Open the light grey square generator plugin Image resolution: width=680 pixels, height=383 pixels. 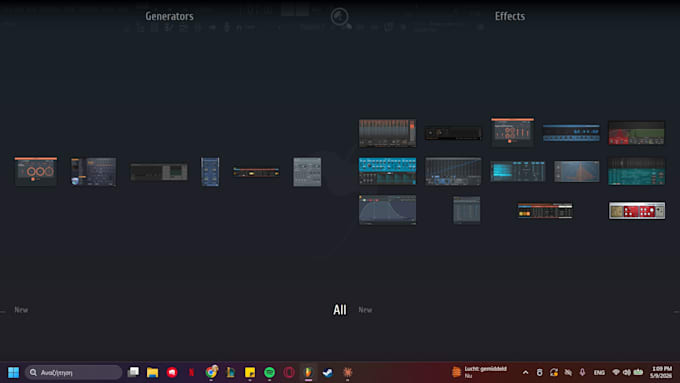[x=307, y=172]
